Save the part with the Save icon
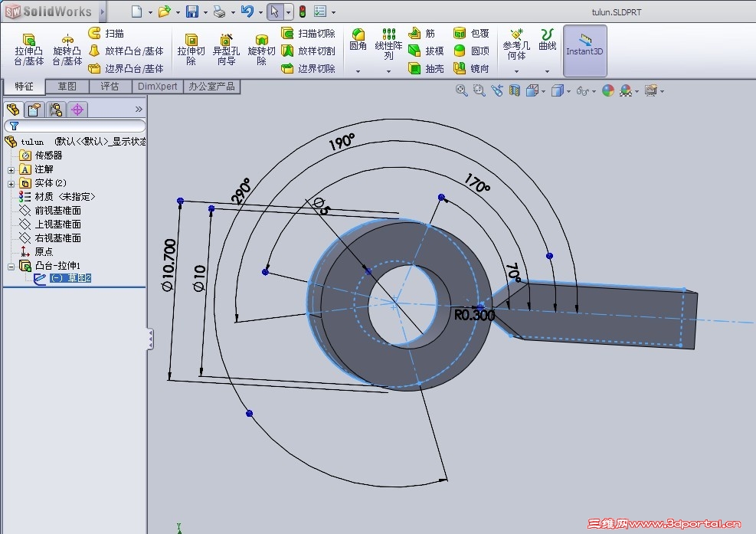This screenshot has width=756, height=534. click(x=192, y=11)
